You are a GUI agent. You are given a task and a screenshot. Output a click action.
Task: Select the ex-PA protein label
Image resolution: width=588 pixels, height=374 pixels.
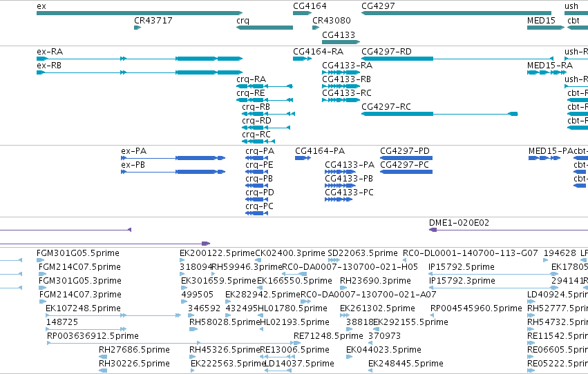[134, 151]
